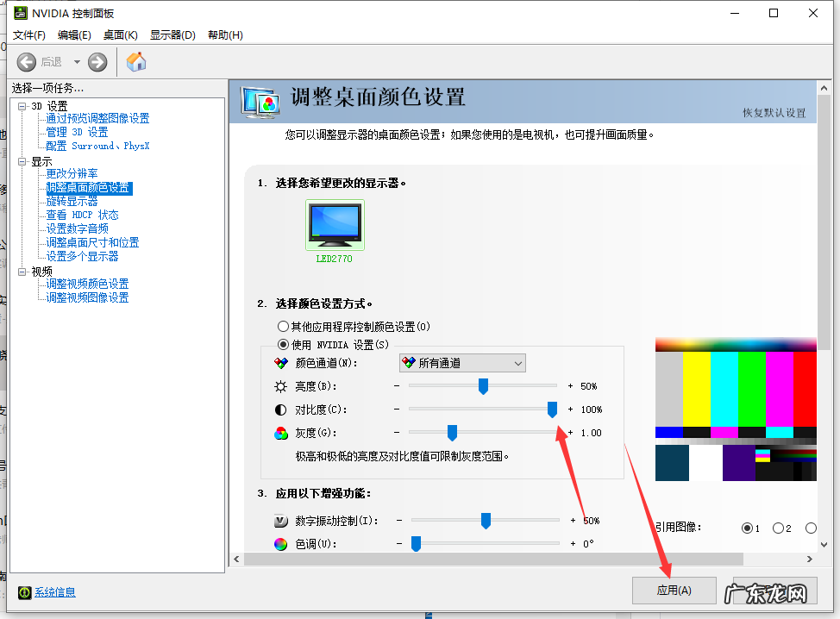Click the hue color wheel icon beside 色调
The image size is (840, 619).
click(280, 543)
